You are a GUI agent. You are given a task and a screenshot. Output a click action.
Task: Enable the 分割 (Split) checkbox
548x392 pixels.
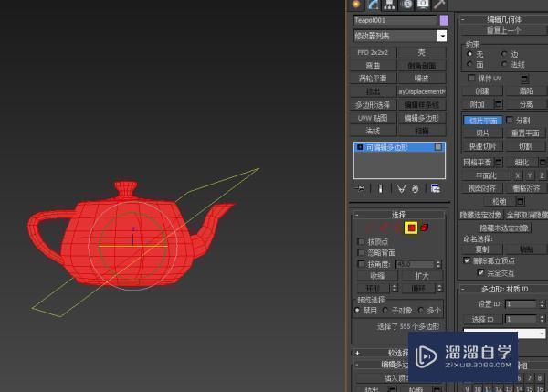pyautogui.click(x=510, y=120)
